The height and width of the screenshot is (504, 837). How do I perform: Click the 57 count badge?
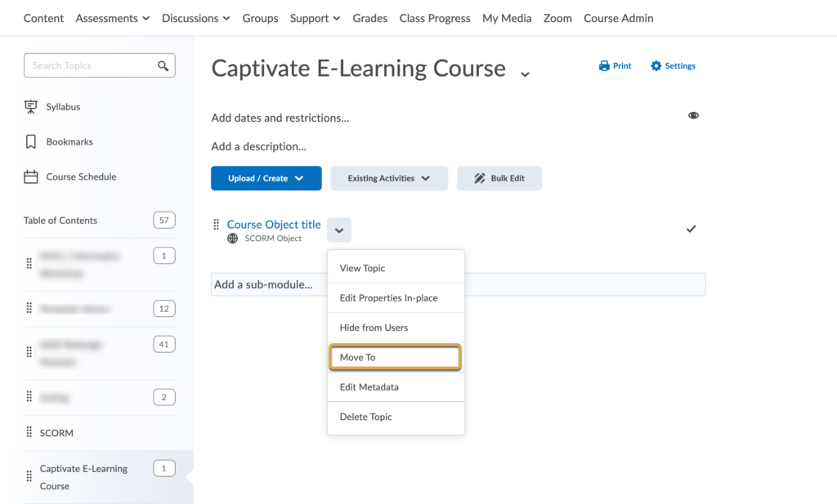(x=163, y=221)
